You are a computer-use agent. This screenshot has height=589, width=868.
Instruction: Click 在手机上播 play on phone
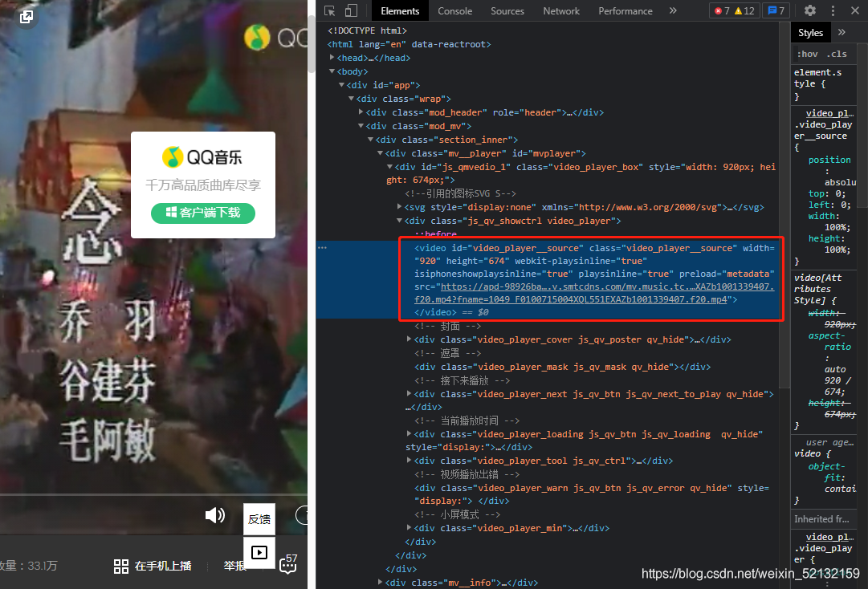[x=163, y=566]
